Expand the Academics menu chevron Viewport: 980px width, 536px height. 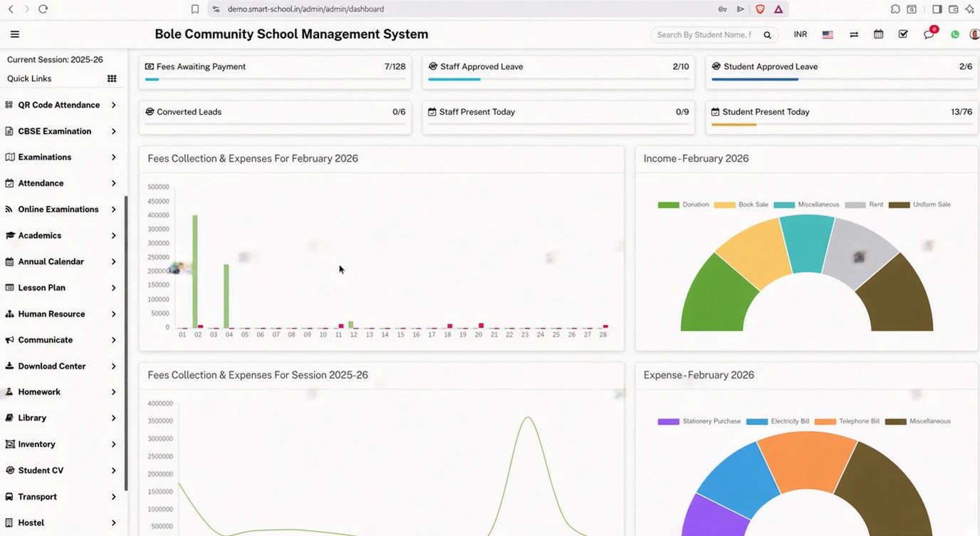point(114,235)
